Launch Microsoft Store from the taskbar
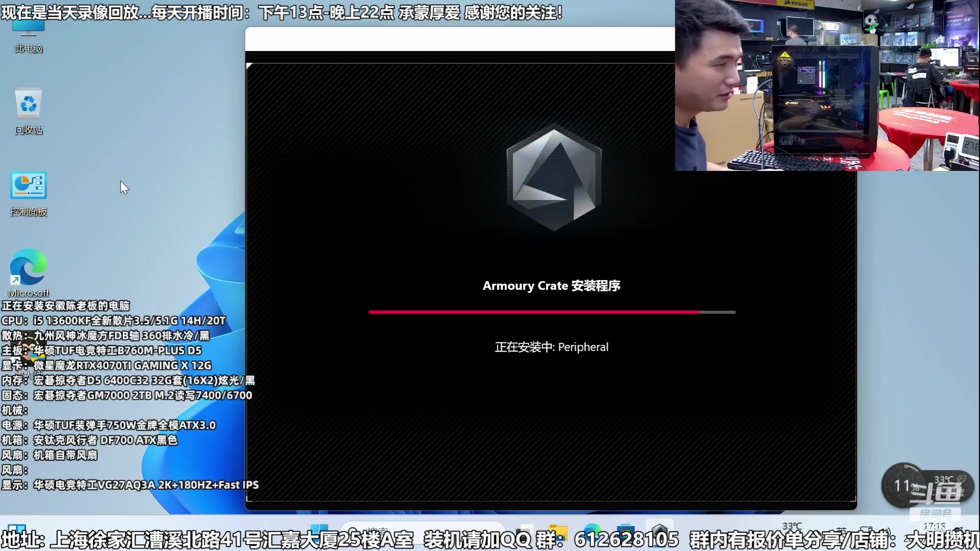Viewport: 980px width, 551px height. 625,529
